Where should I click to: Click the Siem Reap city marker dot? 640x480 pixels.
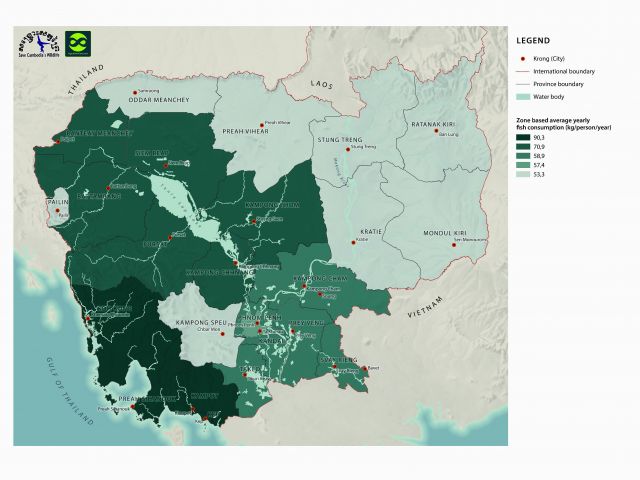click(x=166, y=166)
